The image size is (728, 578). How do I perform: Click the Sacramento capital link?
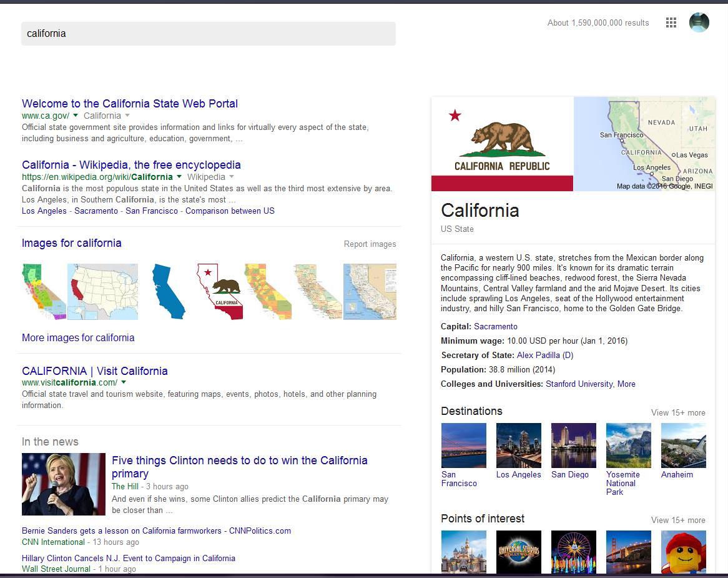tap(495, 327)
